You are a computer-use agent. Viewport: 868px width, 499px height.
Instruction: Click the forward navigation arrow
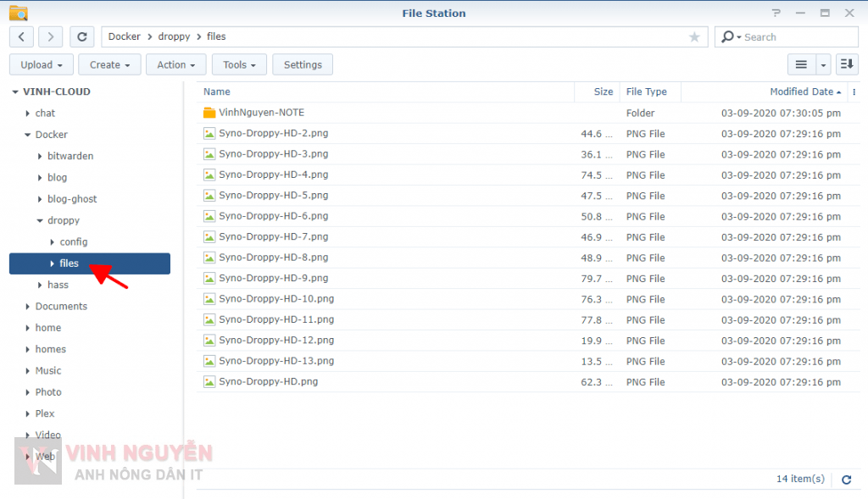point(51,37)
